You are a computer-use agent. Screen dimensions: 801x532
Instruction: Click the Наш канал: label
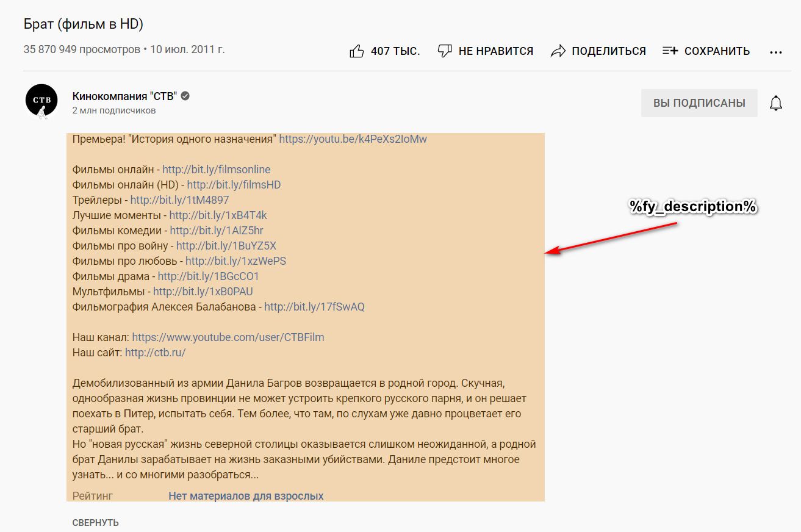pyautogui.click(x=101, y=337)
